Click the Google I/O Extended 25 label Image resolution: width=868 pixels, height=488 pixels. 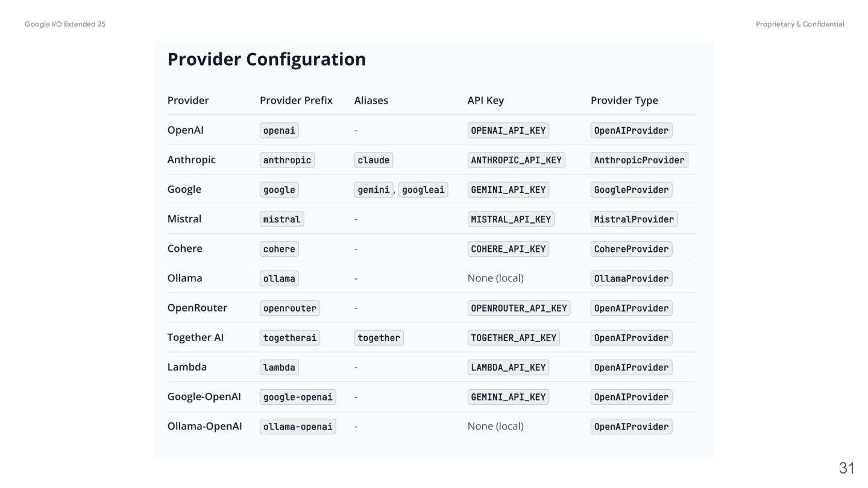tap(65, 24)
